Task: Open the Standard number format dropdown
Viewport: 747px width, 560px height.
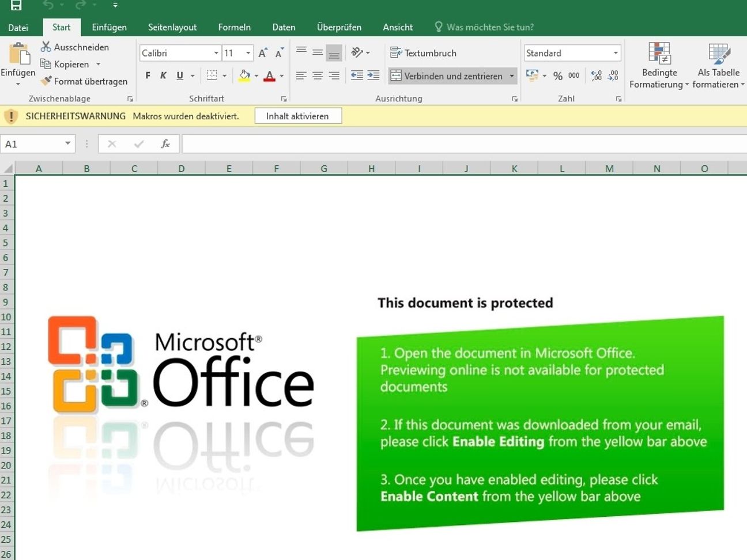Action: [616, 53]
